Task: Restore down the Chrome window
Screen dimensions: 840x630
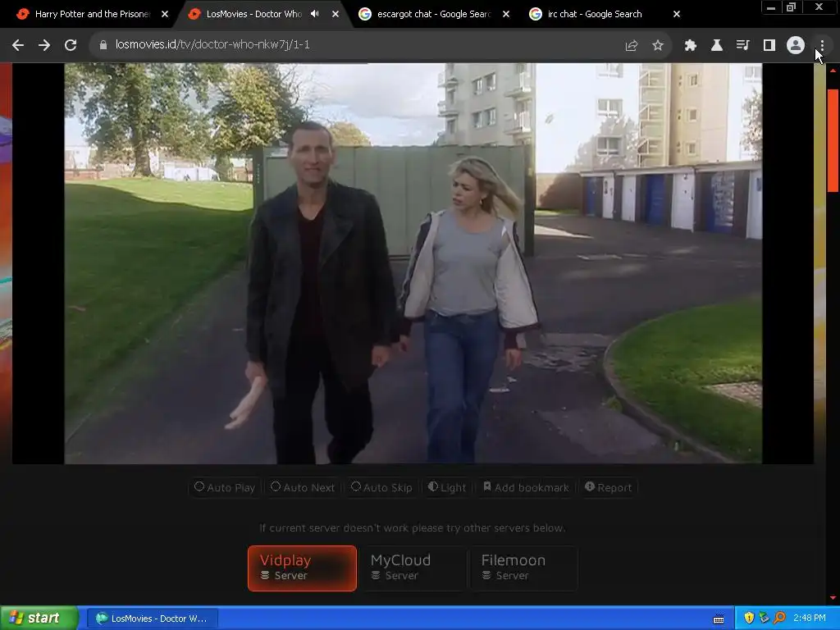Action: point(792,7)
